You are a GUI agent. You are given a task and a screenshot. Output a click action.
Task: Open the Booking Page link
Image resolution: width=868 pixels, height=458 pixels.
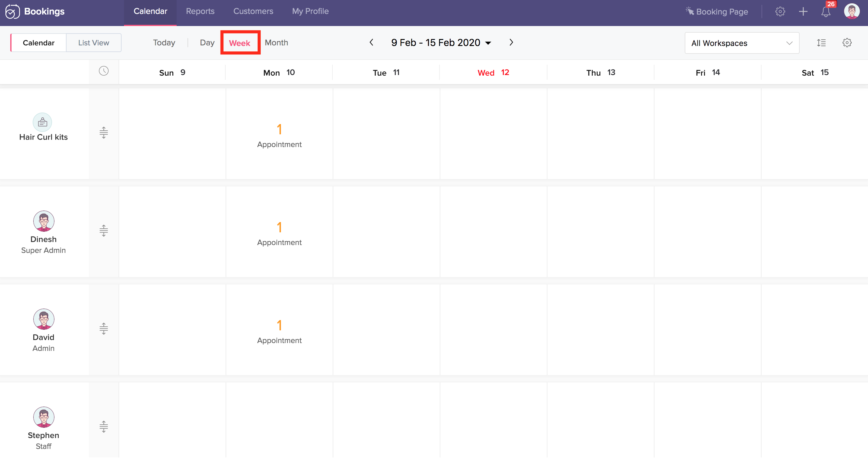pyautogui.click(x=717, y=12)
